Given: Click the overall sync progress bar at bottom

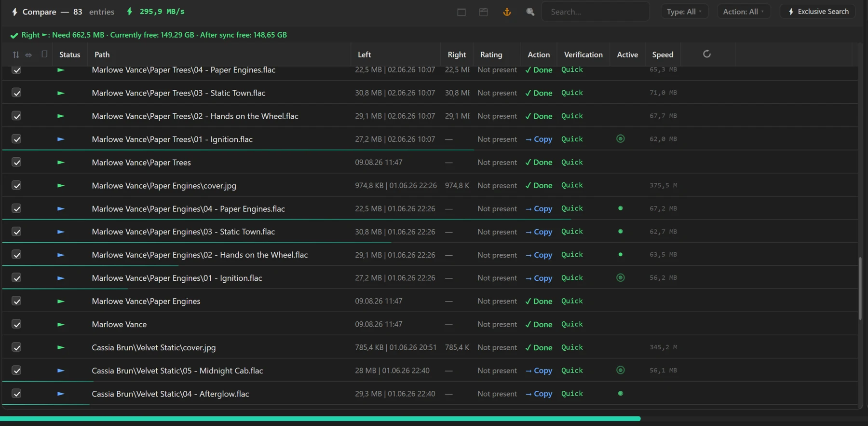Looking at the screenshot, I should [320, 419].
